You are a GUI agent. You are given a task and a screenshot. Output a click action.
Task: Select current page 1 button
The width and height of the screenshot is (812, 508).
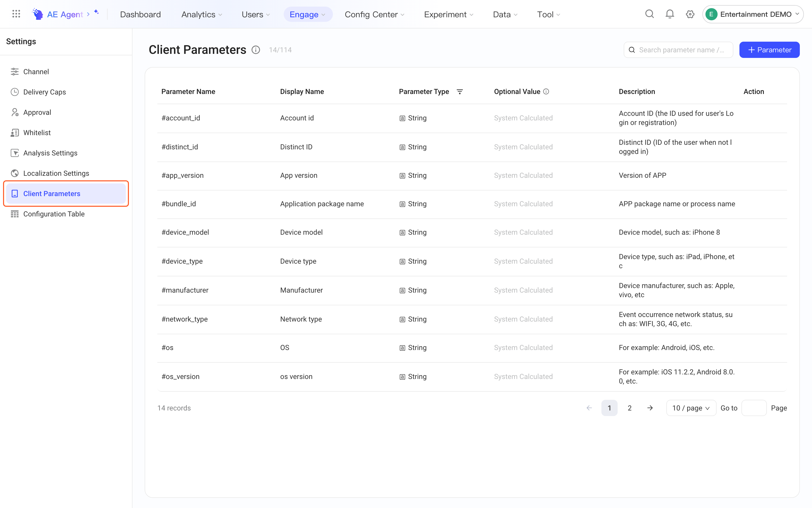click(x=609, y=408)
